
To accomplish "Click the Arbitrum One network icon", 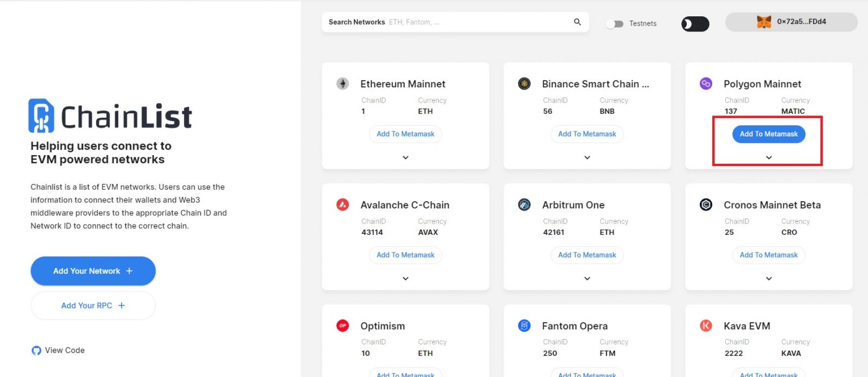I will click(524, 205).
